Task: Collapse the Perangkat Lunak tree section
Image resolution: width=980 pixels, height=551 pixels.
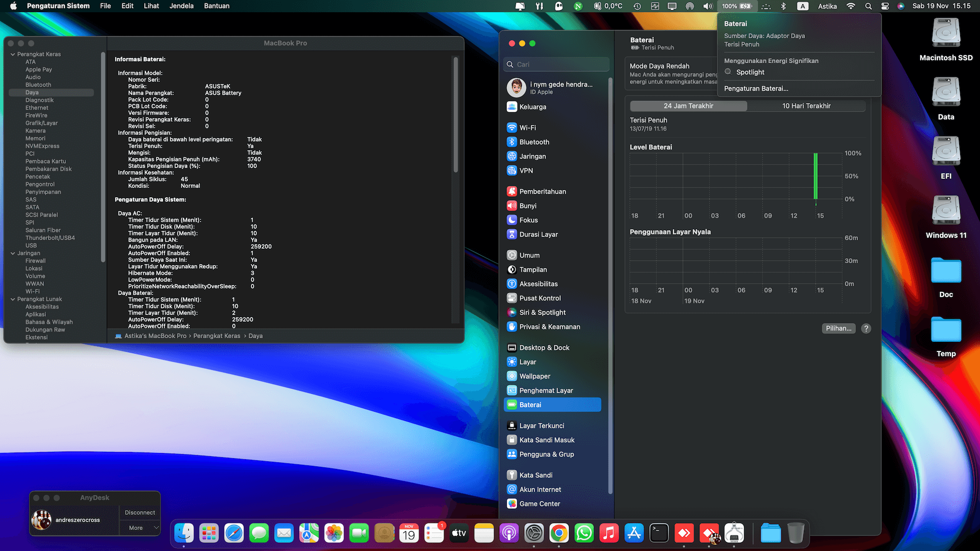Action: pyautogui.click(x=13, y=299)
